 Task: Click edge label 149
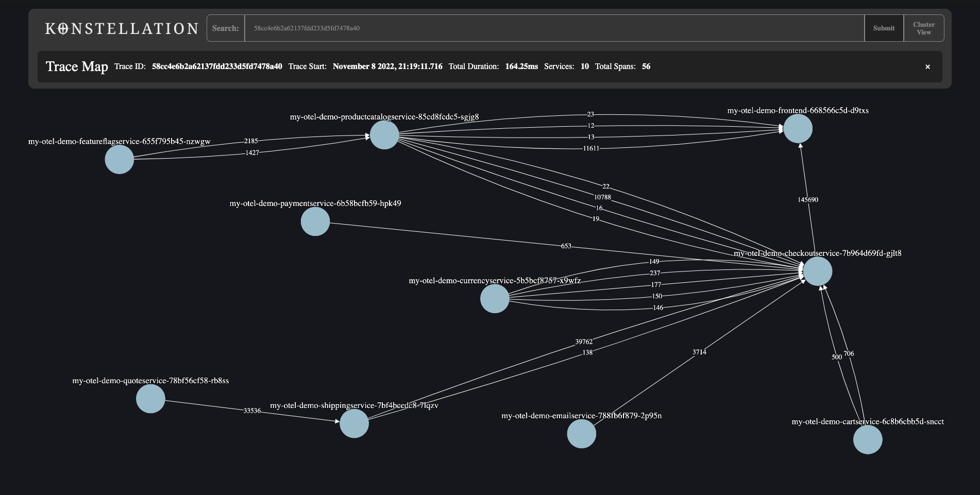[x=654, y=262]
